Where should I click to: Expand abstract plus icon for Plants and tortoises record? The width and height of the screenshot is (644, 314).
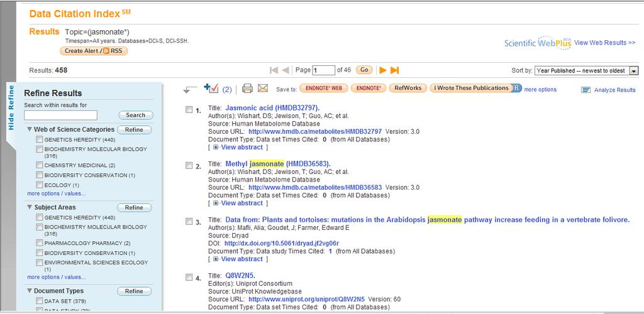click(x=216, y=259)
